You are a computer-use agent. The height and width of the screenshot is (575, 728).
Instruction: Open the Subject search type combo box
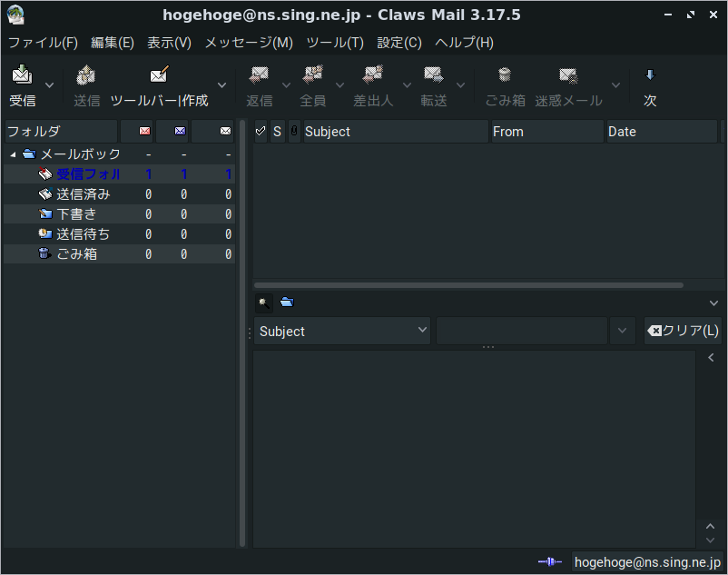[x=342, y=331]
